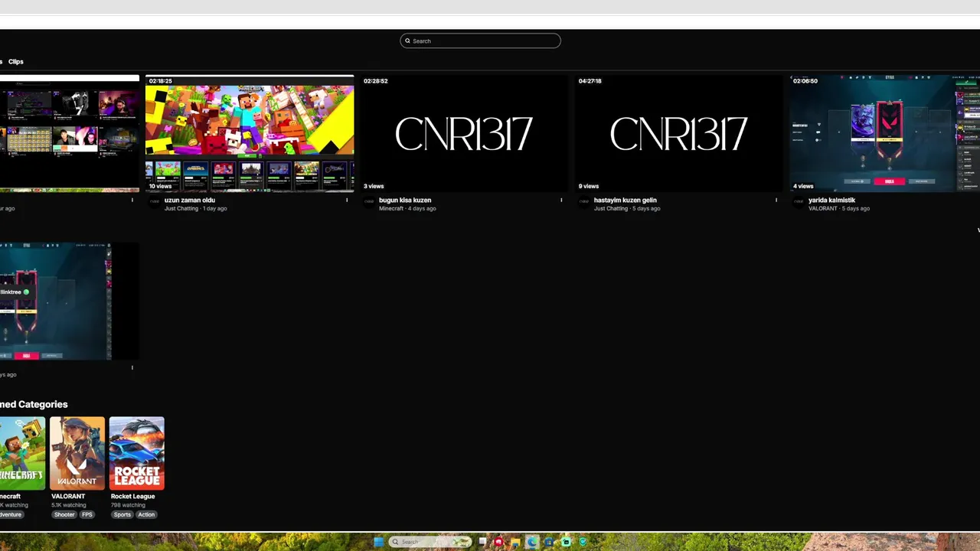Click the red round taskbar app icon

[498, 542]
